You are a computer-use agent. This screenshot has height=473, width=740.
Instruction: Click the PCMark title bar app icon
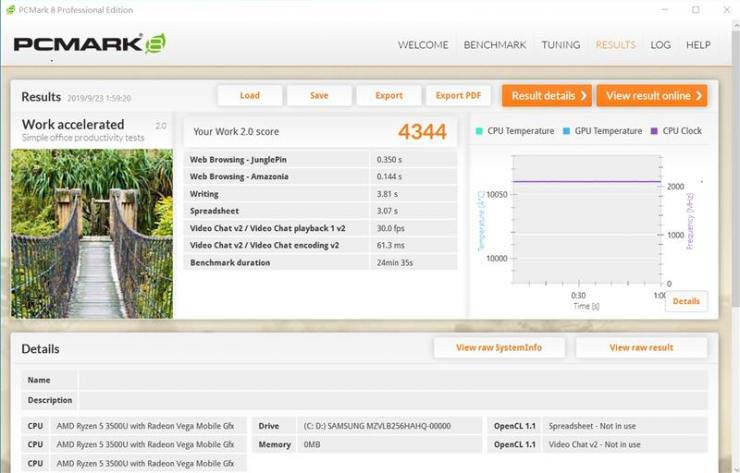[10, 9]
